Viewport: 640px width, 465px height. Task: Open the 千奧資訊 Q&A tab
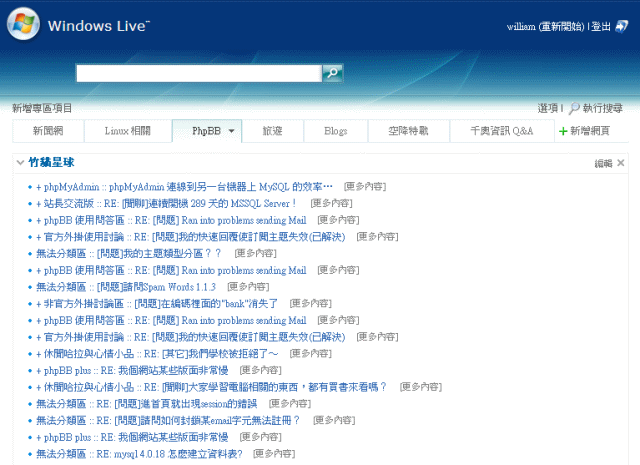pyautogui.click(x=502, y=131)
